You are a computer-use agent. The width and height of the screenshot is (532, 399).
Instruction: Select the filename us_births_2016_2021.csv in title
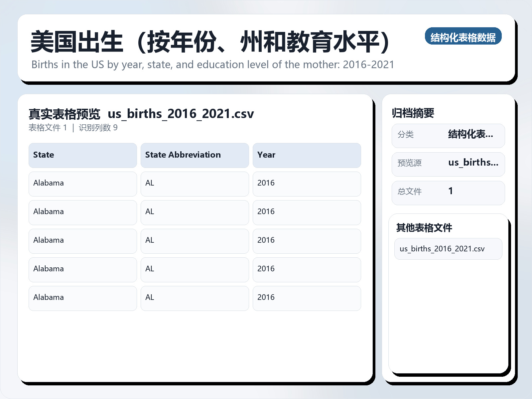[x=182, y=114]
